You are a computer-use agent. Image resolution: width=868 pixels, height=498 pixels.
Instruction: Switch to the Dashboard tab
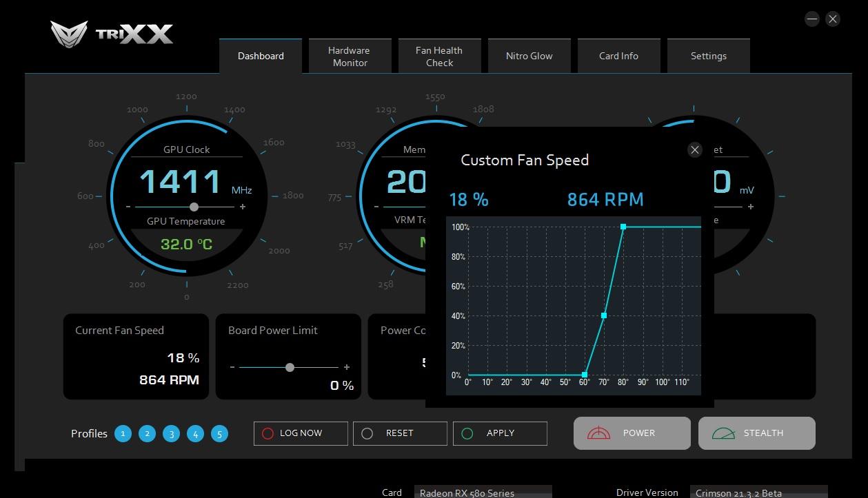click(261, 56)
